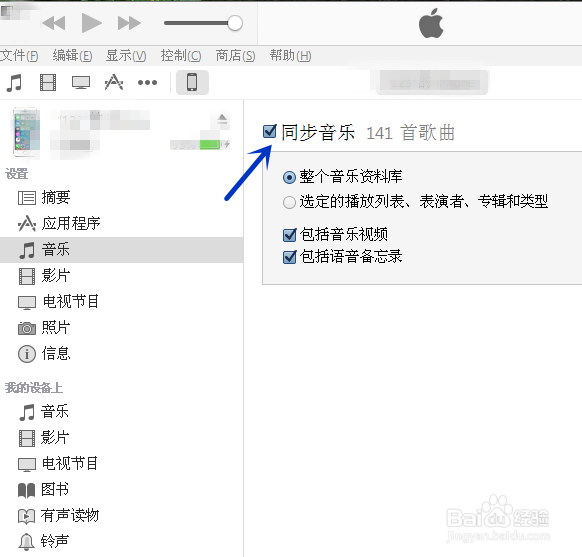The image size is (582, 557).
Task: Click the 141 首歌曲 song count text
Action: coord(411,133)
